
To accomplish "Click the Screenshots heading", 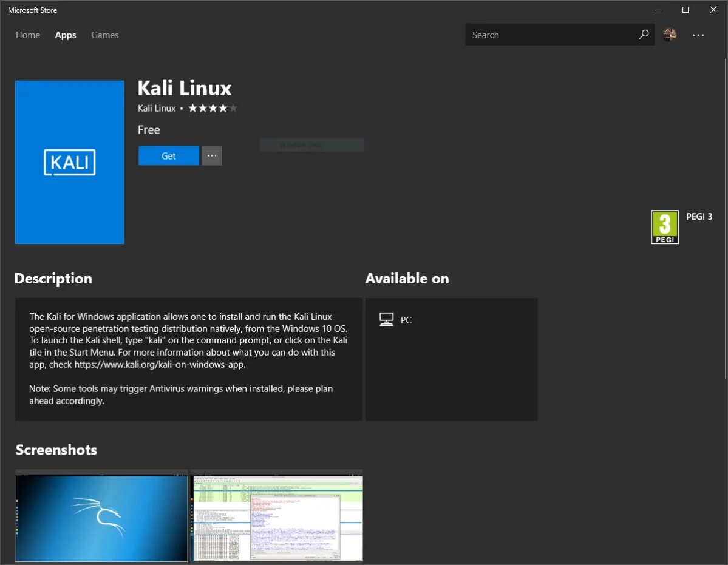I will point(56,450).
